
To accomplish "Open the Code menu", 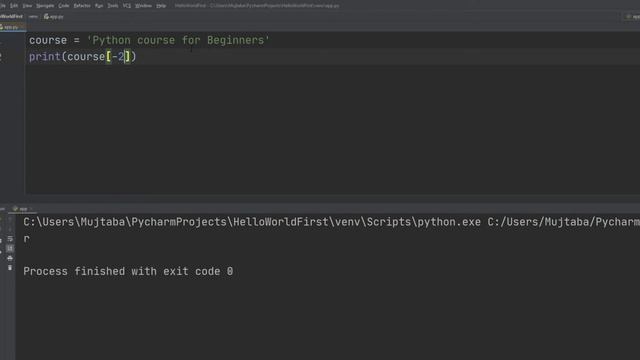I will click(64, 6).
